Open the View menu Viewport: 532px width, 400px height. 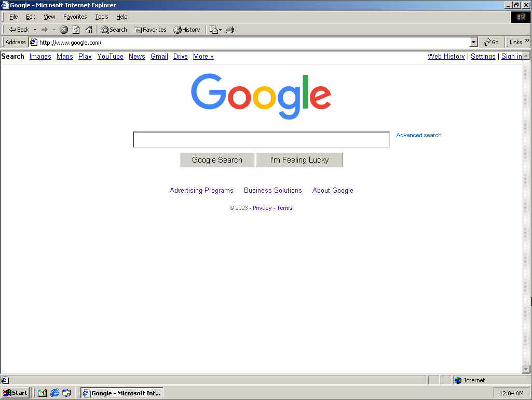[49, 17]
